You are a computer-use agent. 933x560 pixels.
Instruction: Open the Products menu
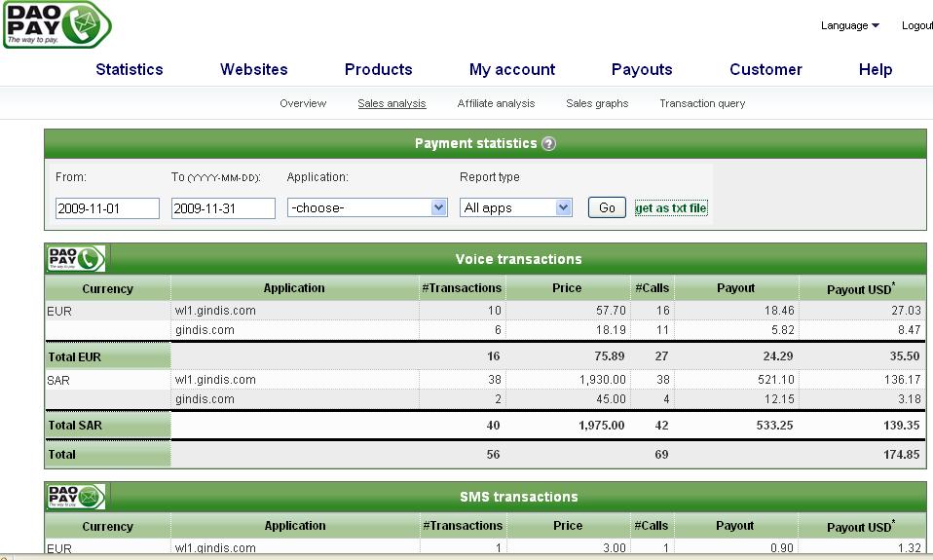[x=379, y=69]
